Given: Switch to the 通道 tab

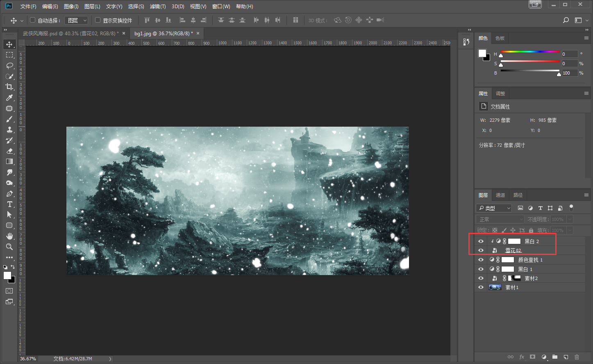Looking at the screenshot, I should [x=500, y=195].
